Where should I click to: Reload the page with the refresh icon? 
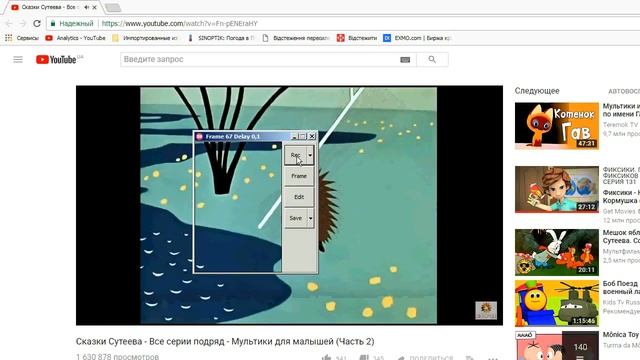pyautogui.click(x=37, y=24)
